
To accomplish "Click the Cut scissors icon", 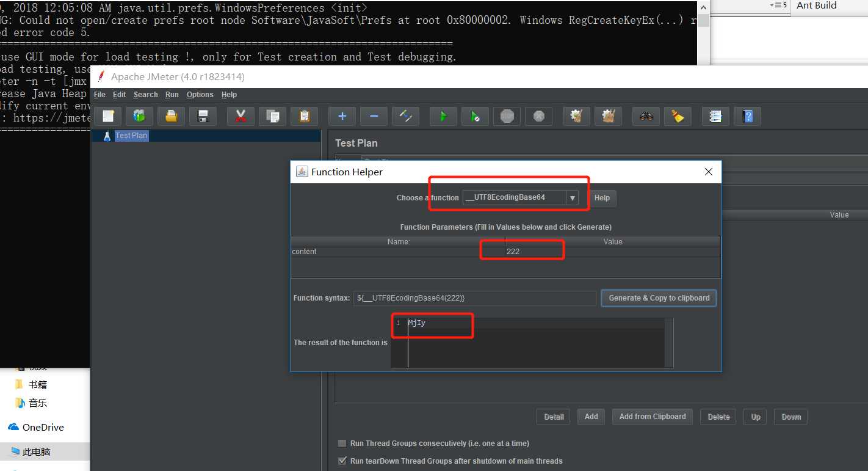I will (x=241, y=116).
